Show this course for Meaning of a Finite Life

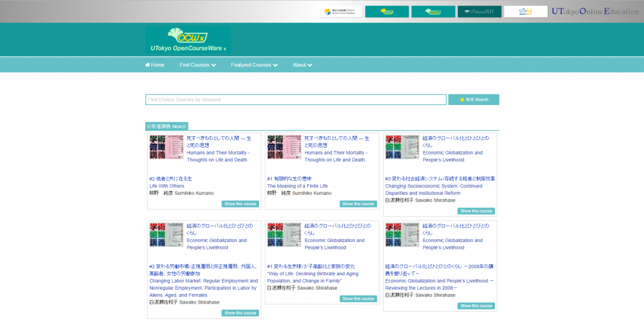(358, 204)
